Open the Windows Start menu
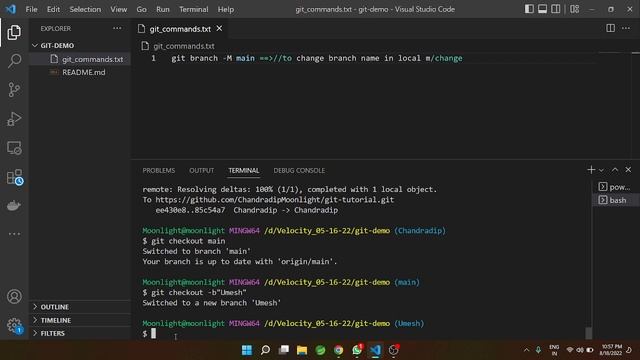The height and width of the screenshot is (360, 640). point(247,350)
